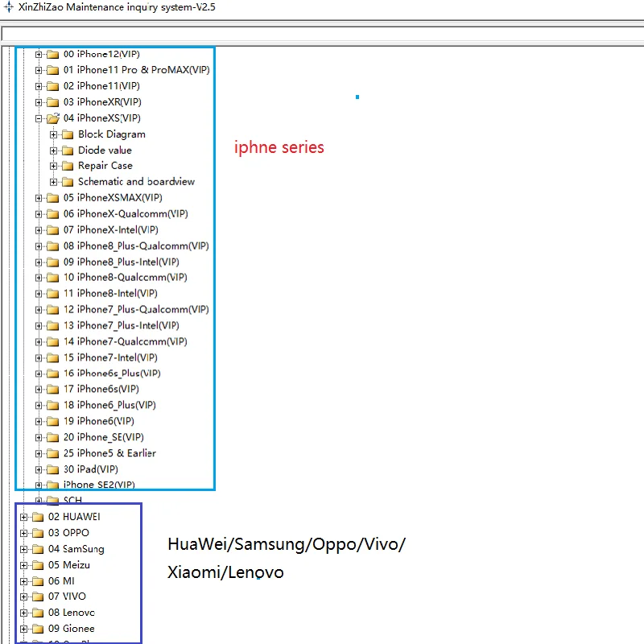Expand the 09 Gionee node
The width and height of the screenshot is (644, 644).
tap(26, 629)
